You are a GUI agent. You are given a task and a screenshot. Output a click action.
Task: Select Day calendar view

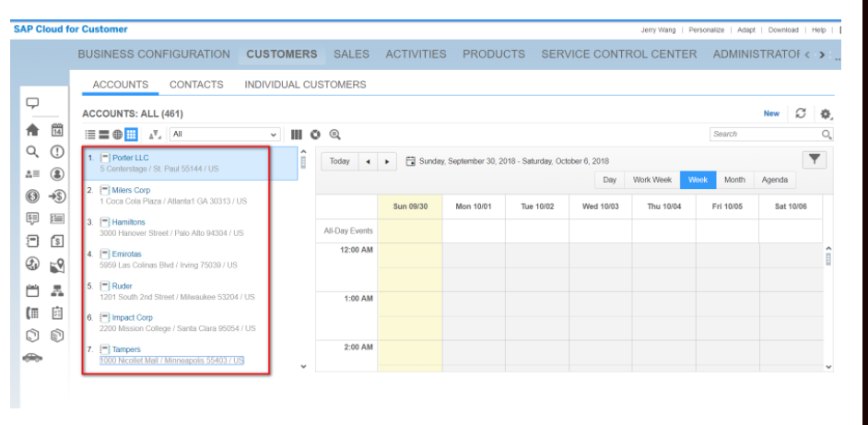pyautogui.click(x=609, y=180)
